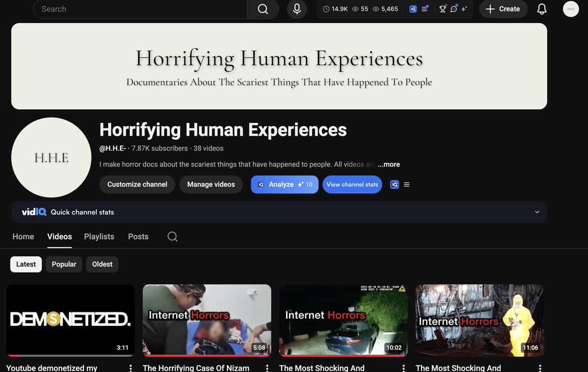Viewport: 588px width, 372px height.
Task: Click the 38 videos count text
Action: coord(208,148)
